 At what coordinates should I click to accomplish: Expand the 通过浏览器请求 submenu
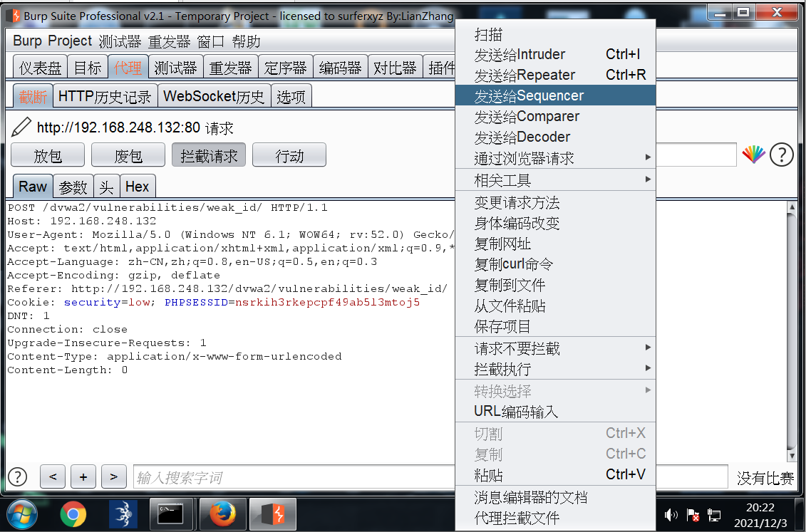pyautogui.click(x=555, y=157)
